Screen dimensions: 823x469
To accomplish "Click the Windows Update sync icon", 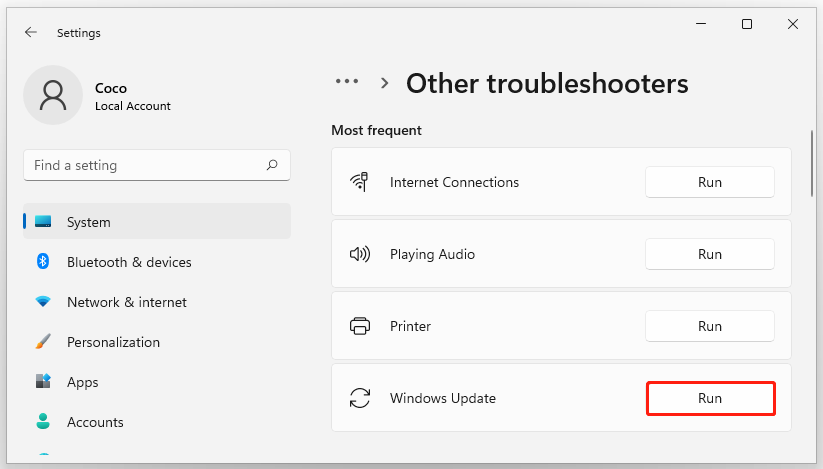I will pyautogui.click(x=360, y=398).
